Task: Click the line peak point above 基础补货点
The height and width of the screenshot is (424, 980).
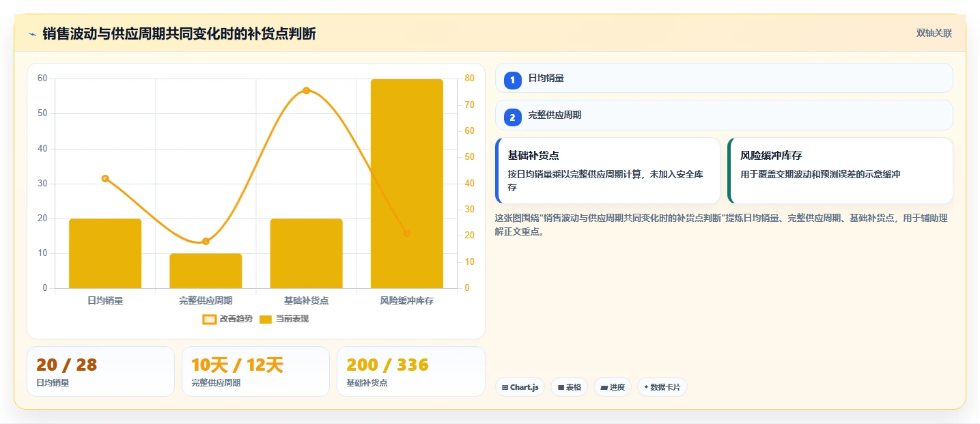Action: pyautogui.click(x=306, y=90)
